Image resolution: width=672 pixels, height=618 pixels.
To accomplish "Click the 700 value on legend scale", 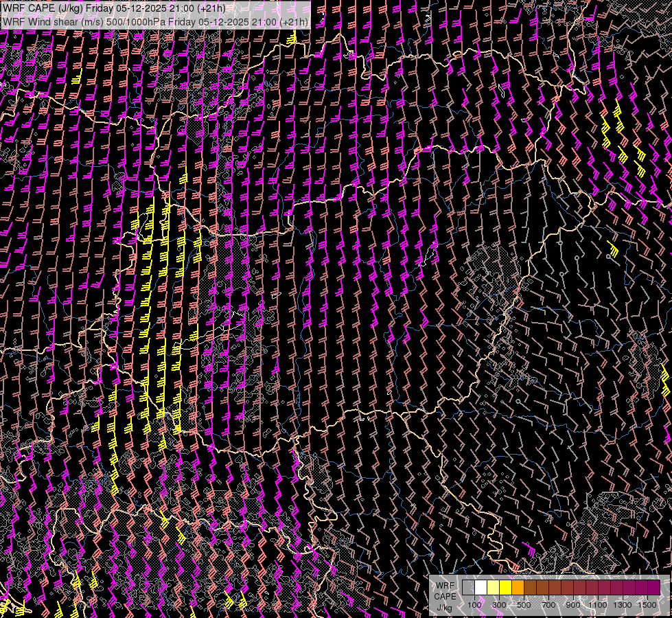I will pyautogui.click(x=548, y=604).
